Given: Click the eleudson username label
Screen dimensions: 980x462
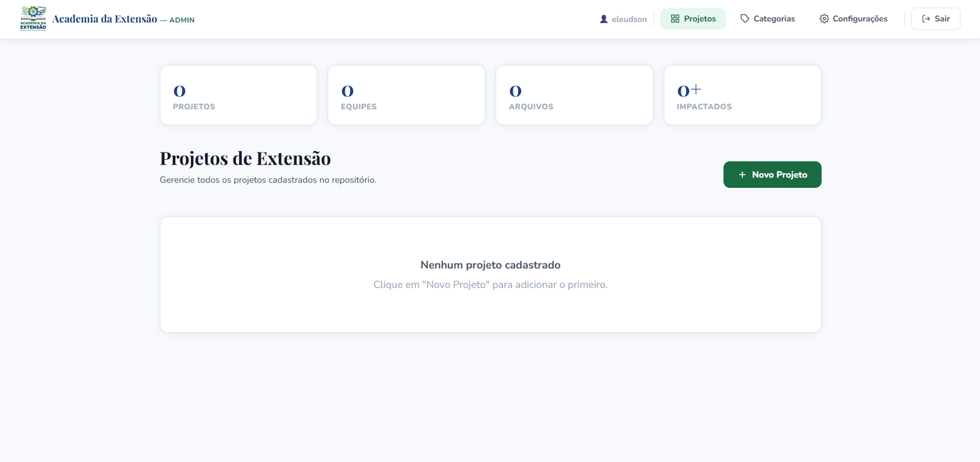Looking at the screenshot, I should (x=629, y=20).
